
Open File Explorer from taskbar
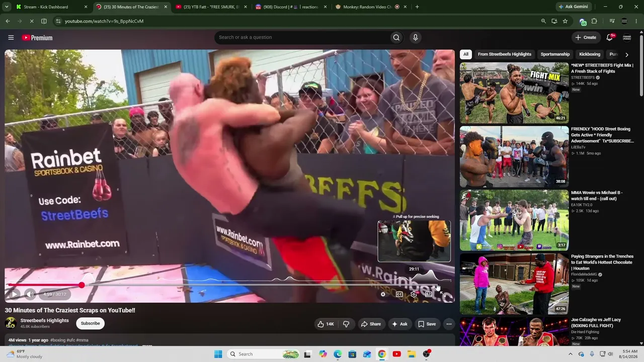[x=411, y=354]
